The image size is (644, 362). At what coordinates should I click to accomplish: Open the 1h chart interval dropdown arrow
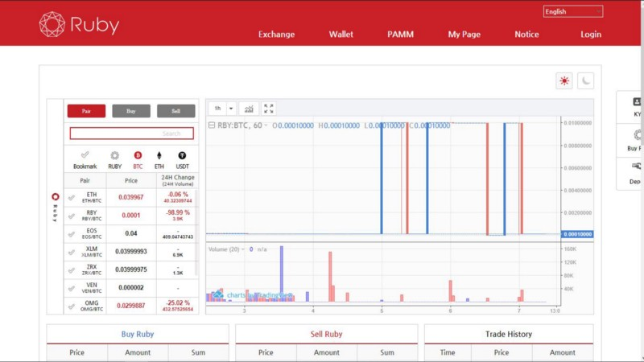click(231, 109)
